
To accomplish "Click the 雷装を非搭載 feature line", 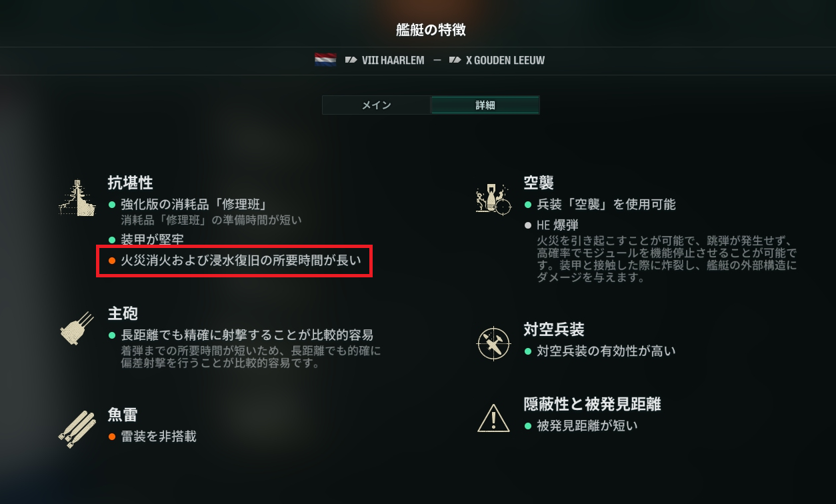I will coord(159,437).
